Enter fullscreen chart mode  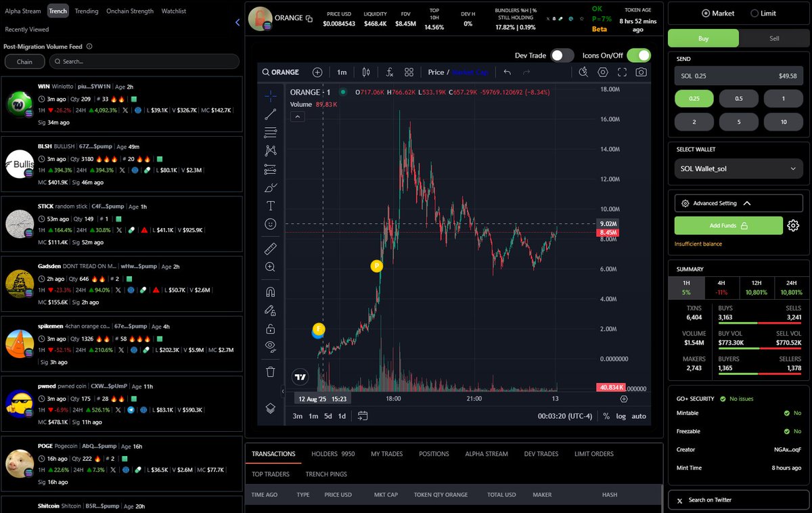coord(622,72)
